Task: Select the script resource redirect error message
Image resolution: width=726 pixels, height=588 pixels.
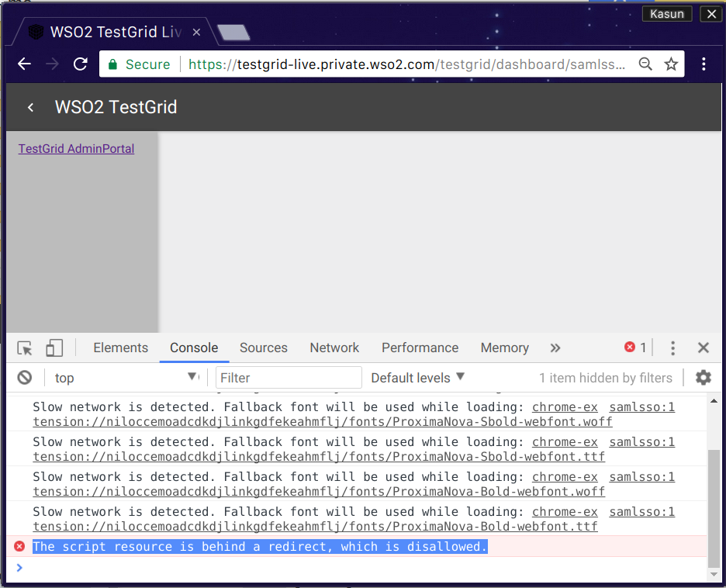Action: pos(260,546)
